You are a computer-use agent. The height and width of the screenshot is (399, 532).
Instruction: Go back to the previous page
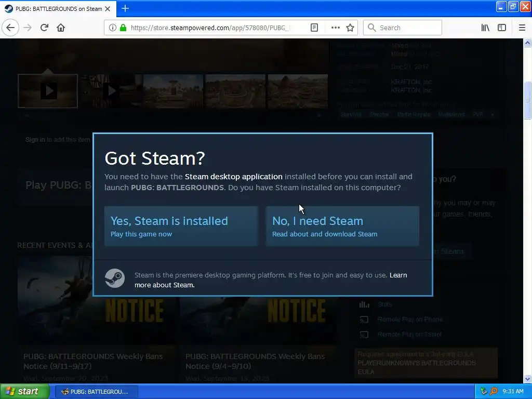point(10,28)
